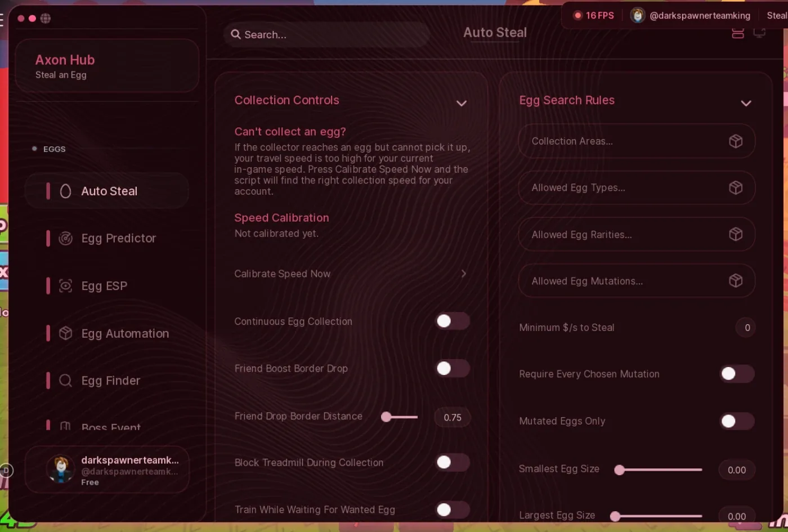Click the cube icon in Allowed Egg Types field

click(736, 188)
